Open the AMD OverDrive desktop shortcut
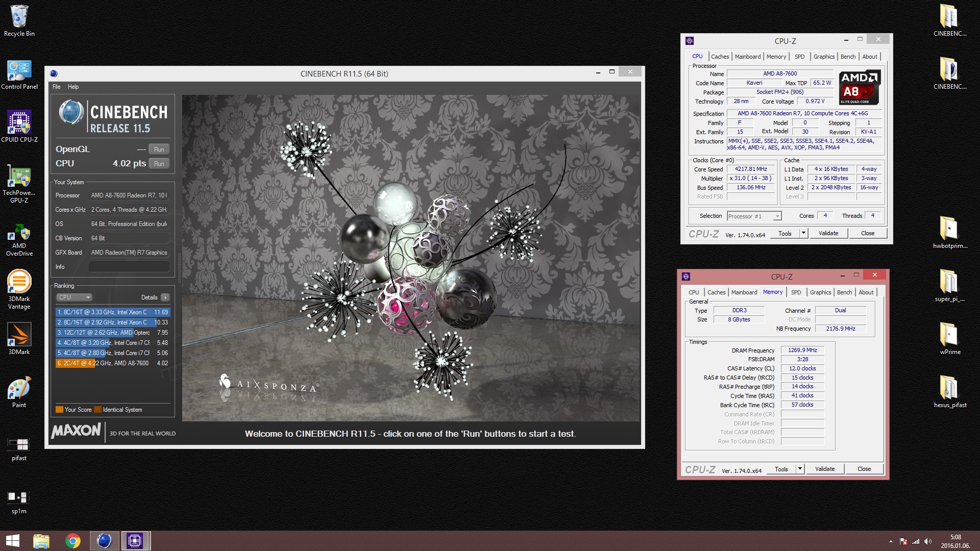Image resolution: width=980 pixels, height=551 pixels. (19, 240)
